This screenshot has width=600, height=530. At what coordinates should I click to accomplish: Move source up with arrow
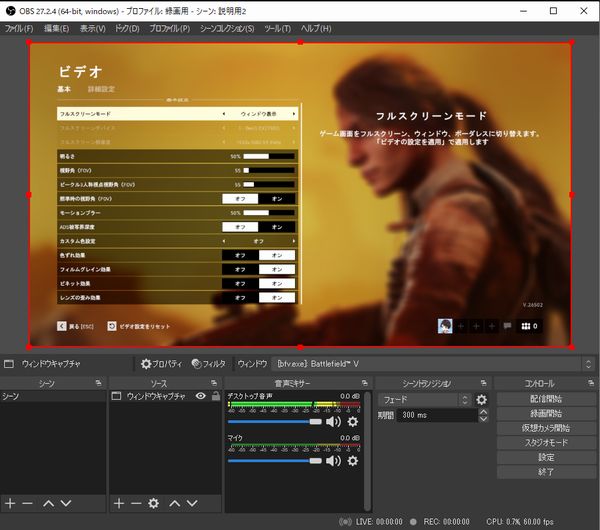175,504
